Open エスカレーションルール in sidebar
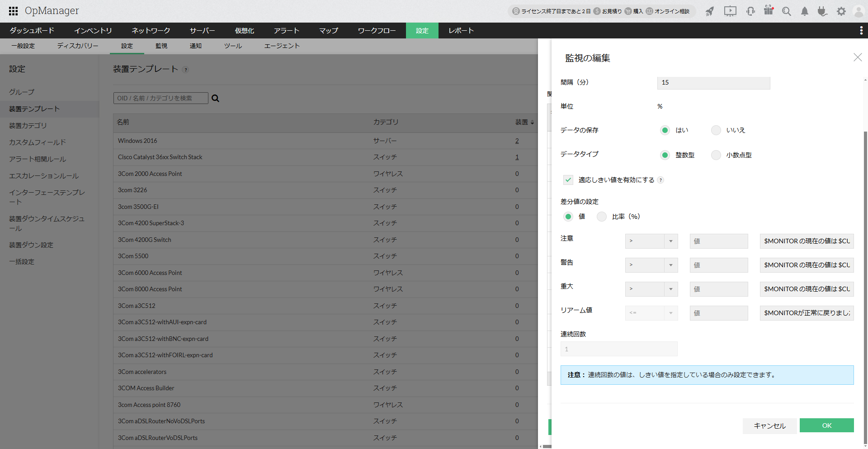Viewport: 868px width, 449px height. coord(44,176)
